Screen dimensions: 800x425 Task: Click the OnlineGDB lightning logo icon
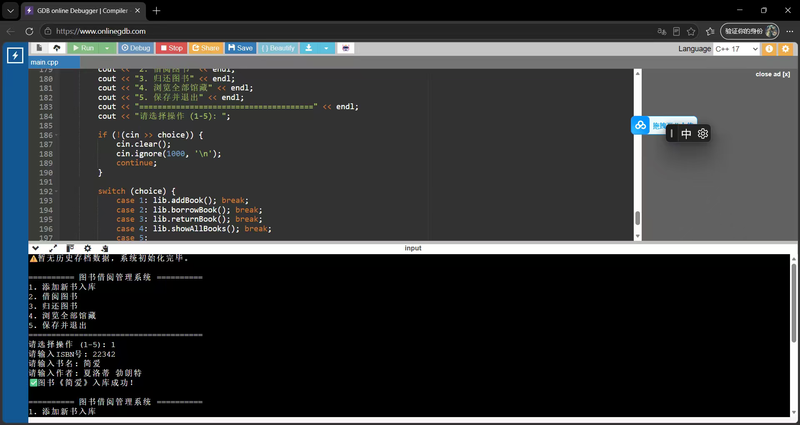coord(15,56)
